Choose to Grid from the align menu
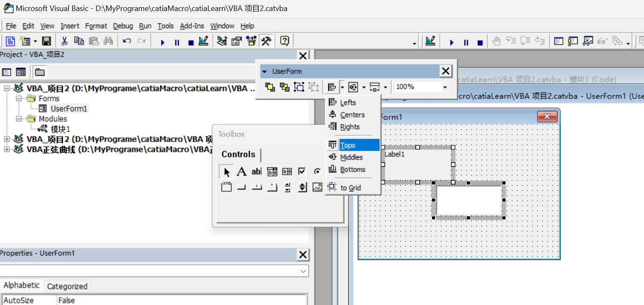Viewport: 644px width, 305px height. pos(353,188)
